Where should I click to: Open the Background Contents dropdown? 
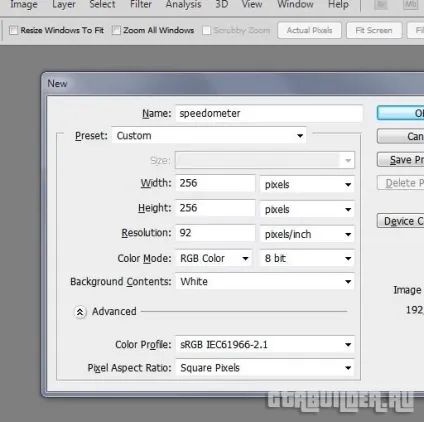click(x=265, y=282)
